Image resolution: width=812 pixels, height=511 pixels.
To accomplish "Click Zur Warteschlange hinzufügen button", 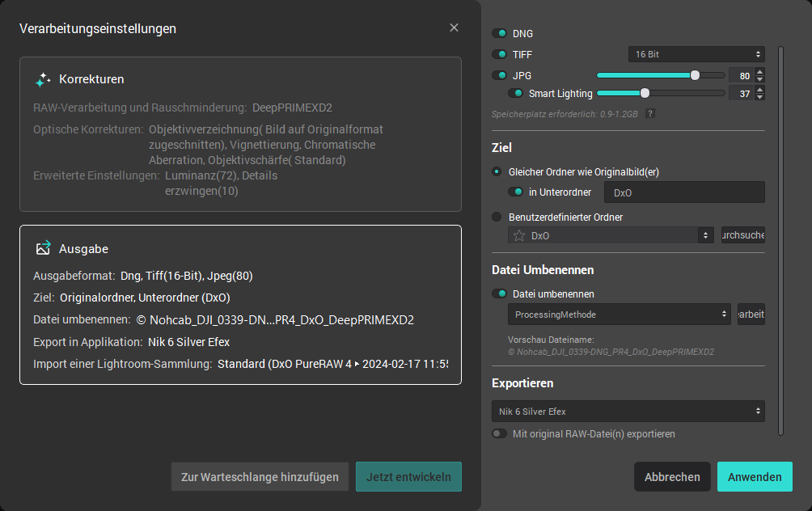I will point(260,477).
